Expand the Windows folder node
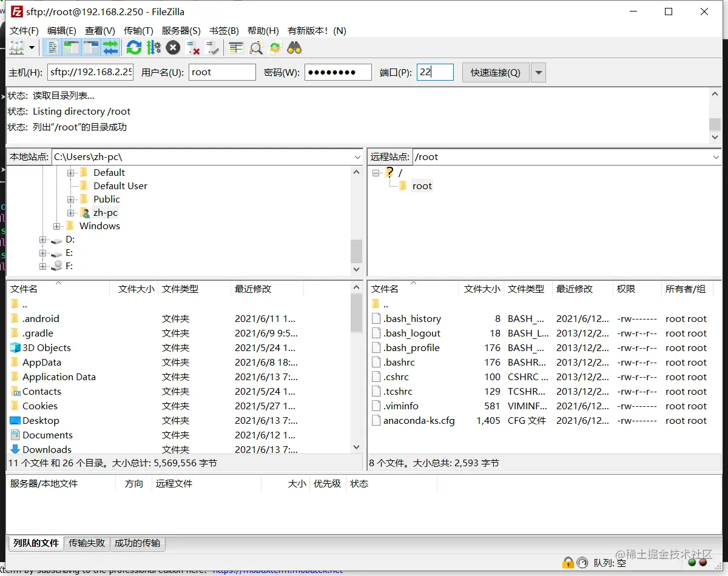Image resolution: width=728 pixels, height=576 pixels. tap(57, 226)
